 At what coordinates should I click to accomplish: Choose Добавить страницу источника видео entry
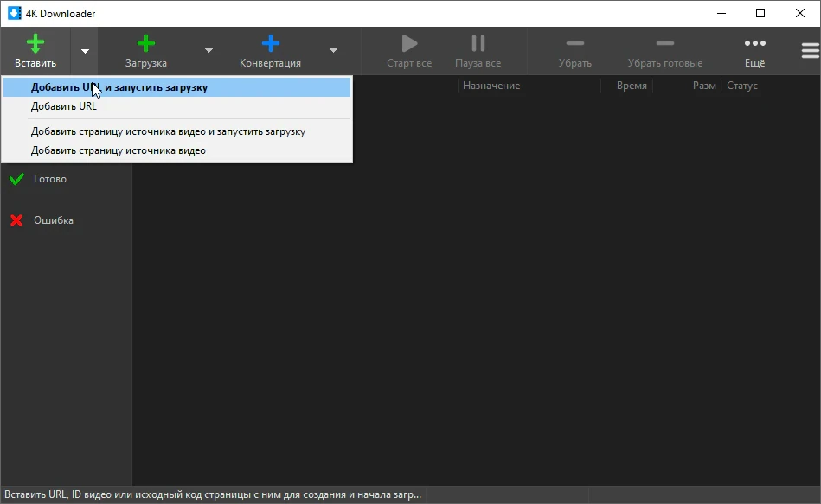pos(177,150)
